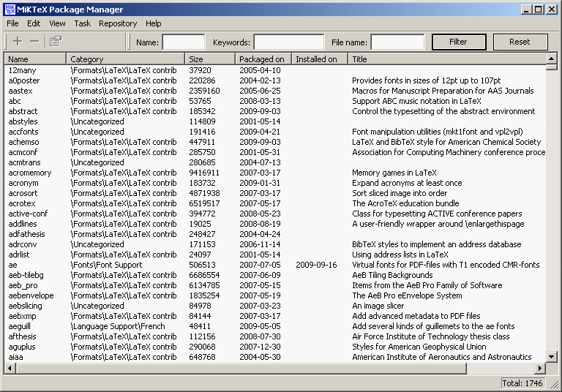
Task: Sort by the Size column header
Action: pyautogui.click(x=210, y=59)
